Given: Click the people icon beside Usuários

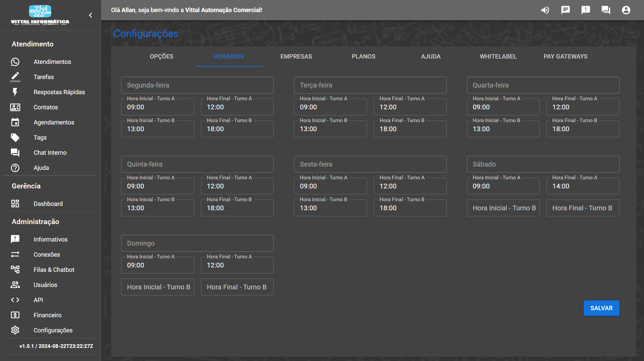Looking at the screenshot, I should [x=15, y=285].
